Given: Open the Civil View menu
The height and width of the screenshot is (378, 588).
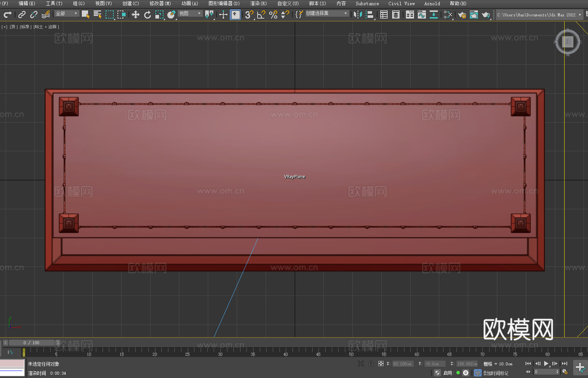Looking at the screenshot, I should pos(401,4).
